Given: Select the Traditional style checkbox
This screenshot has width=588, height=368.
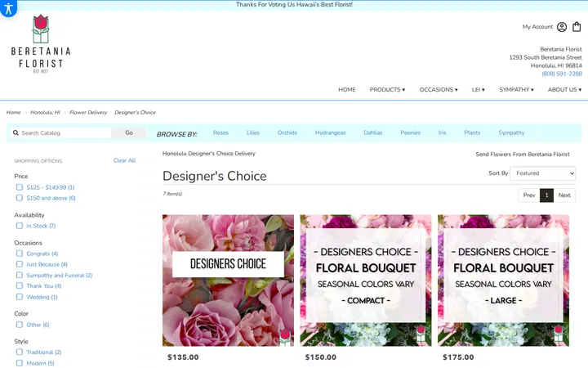Looking at the screenshot, I should point(20,352).
